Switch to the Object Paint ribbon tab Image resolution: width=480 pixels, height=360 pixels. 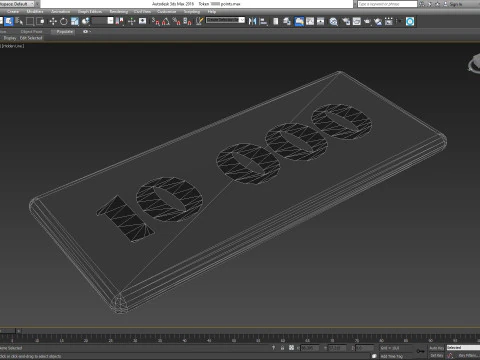32,32
